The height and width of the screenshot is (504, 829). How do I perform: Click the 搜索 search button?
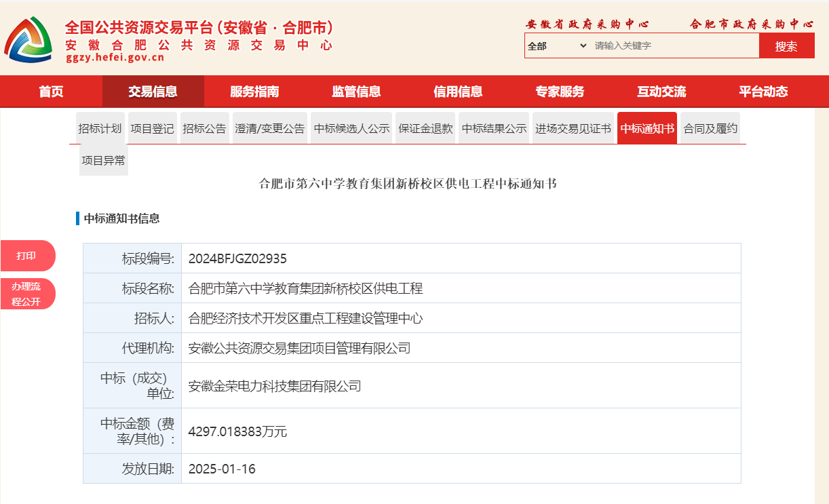(x=786, y=46)
